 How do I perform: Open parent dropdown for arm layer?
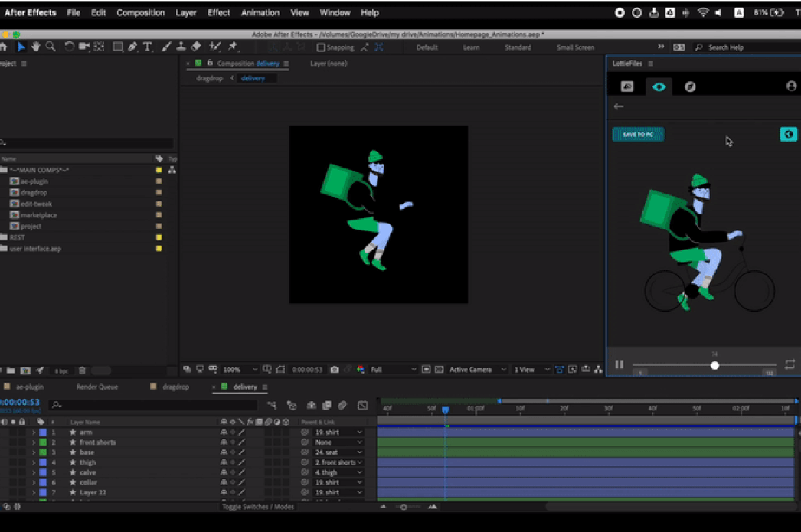(x=338, y=432)
